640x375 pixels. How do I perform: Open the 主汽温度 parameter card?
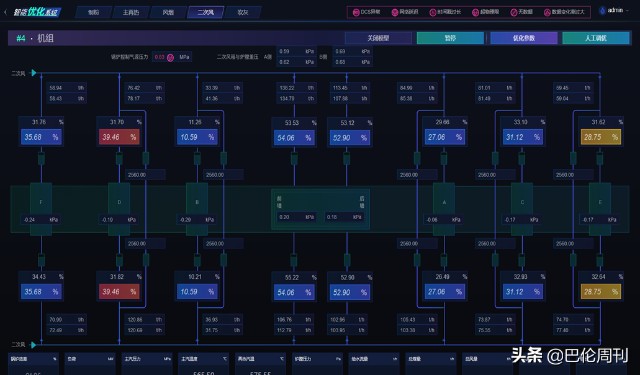pyautogui.click(x=203, y=364)
